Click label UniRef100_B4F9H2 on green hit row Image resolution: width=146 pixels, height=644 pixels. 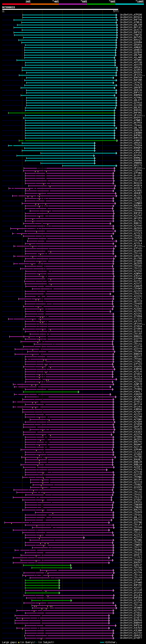[131, 113]
